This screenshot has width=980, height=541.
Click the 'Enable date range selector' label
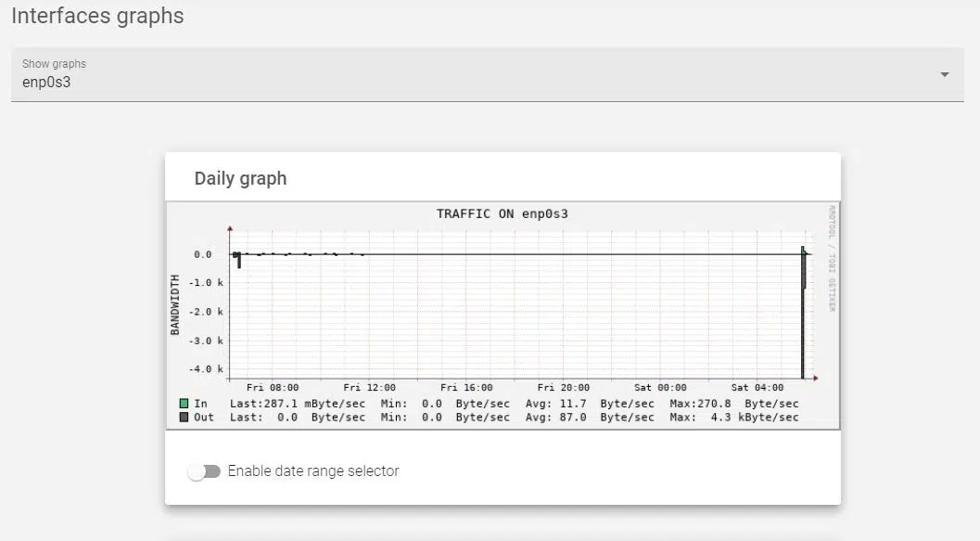(313, 471)
